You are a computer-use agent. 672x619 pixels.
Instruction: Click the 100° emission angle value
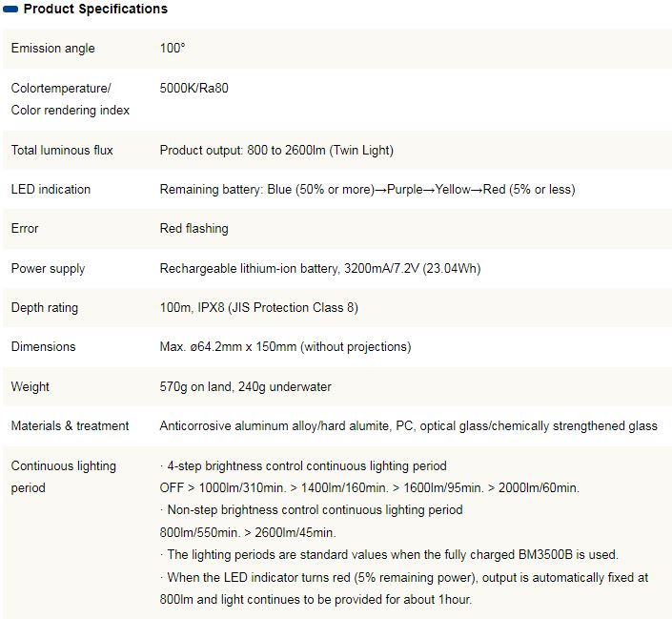[x=173, y=49]
